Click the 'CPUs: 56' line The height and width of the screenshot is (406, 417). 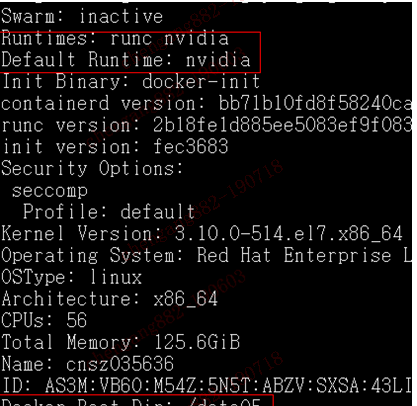(44, 320)
